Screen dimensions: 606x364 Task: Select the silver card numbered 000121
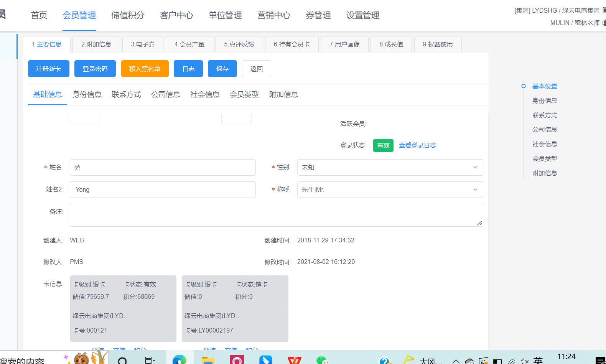tap(123, 308)
